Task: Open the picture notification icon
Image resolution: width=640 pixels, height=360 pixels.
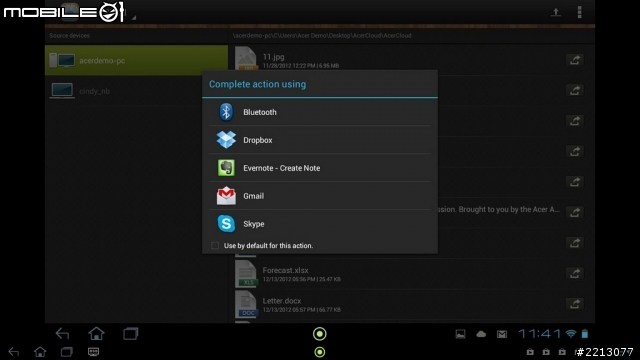Action: 460,334
